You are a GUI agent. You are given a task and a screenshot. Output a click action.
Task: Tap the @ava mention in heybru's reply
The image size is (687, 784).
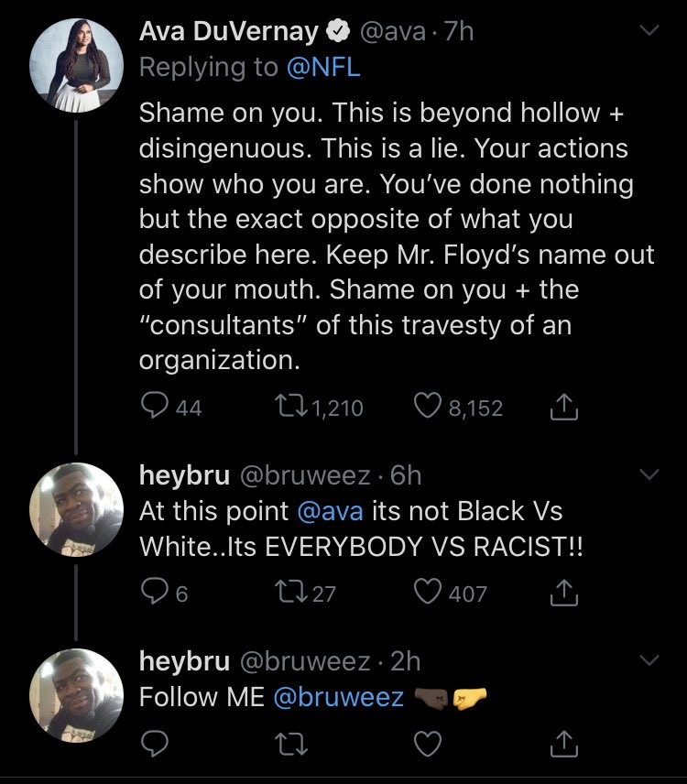[331, 510]
